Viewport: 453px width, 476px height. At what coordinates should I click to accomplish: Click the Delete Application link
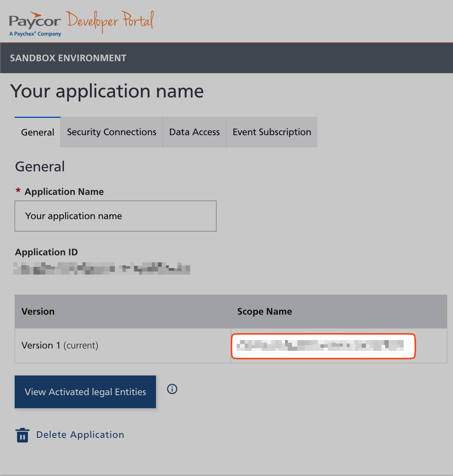point(80,435)
